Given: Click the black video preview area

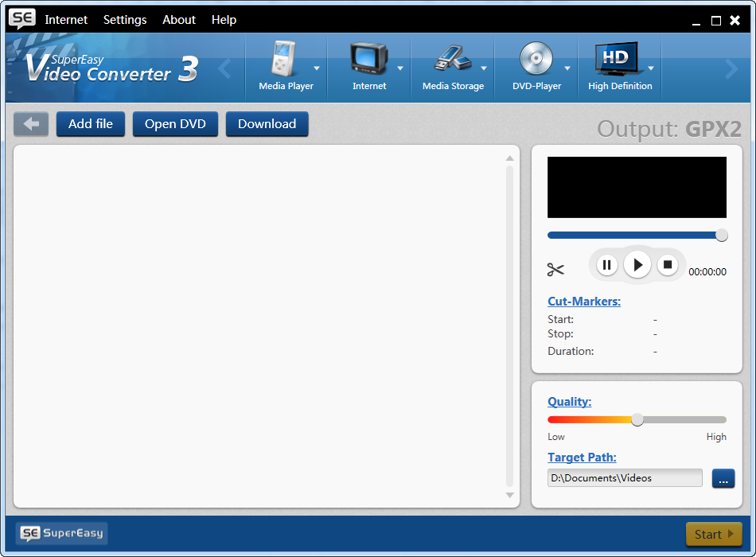Looking at the screenshot, I should click(637, 187).
